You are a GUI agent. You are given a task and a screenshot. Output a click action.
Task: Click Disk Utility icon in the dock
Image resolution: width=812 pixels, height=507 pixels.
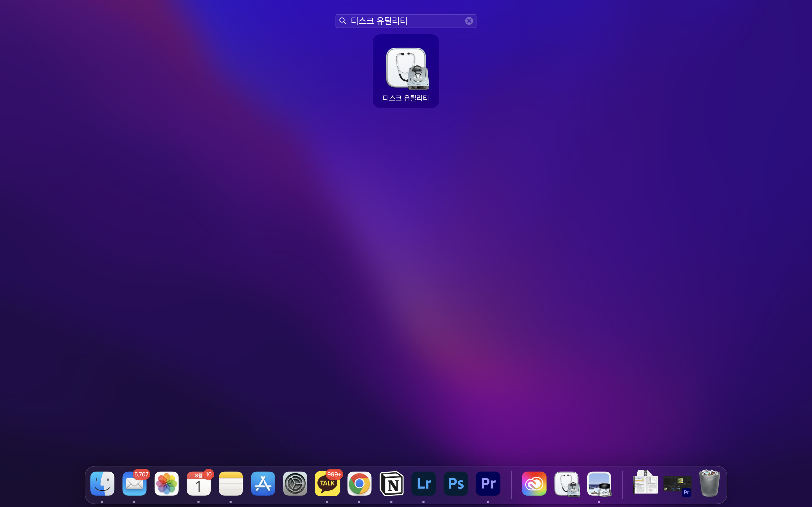[567, 484]
